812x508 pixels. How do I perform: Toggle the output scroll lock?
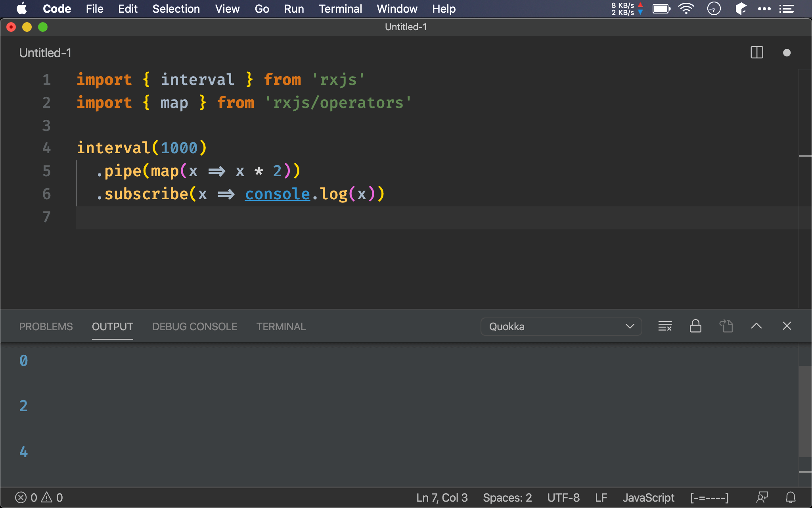click(x=695, y=326)
